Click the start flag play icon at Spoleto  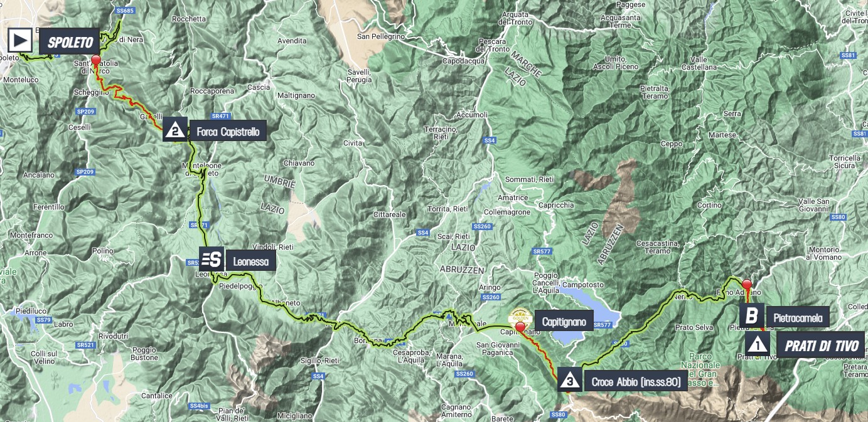[x=20, y=41]
